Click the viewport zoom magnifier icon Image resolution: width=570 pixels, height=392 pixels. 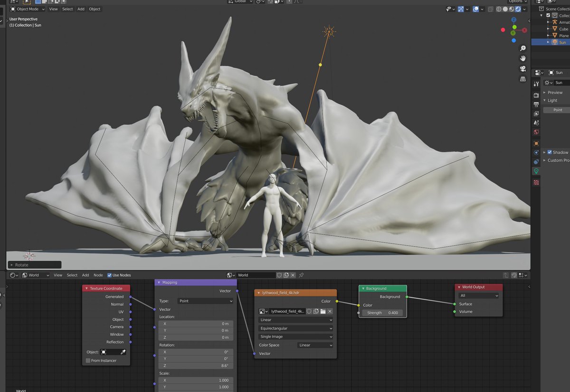pos(522,48)
